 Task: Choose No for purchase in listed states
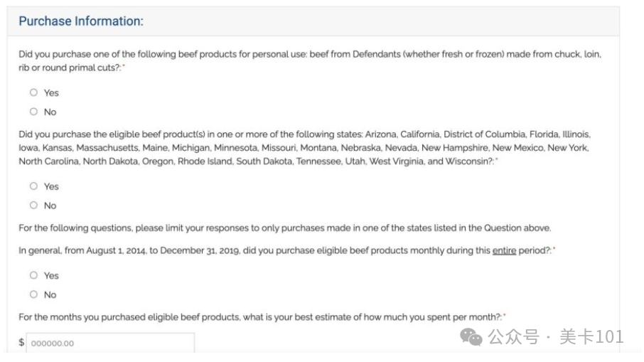point(33,205)
